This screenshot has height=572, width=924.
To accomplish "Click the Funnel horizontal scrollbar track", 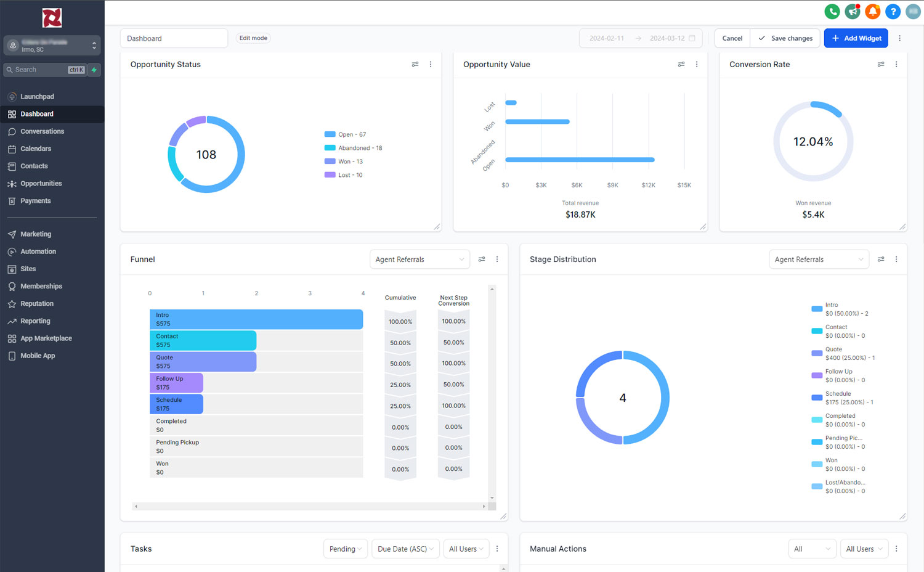I will tap(310, 506).
